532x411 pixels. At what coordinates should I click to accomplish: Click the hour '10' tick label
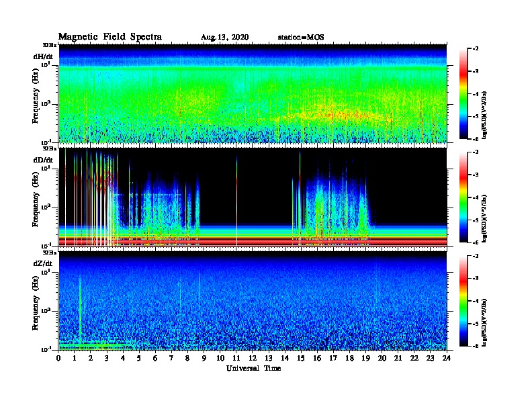tap(220, 358)
